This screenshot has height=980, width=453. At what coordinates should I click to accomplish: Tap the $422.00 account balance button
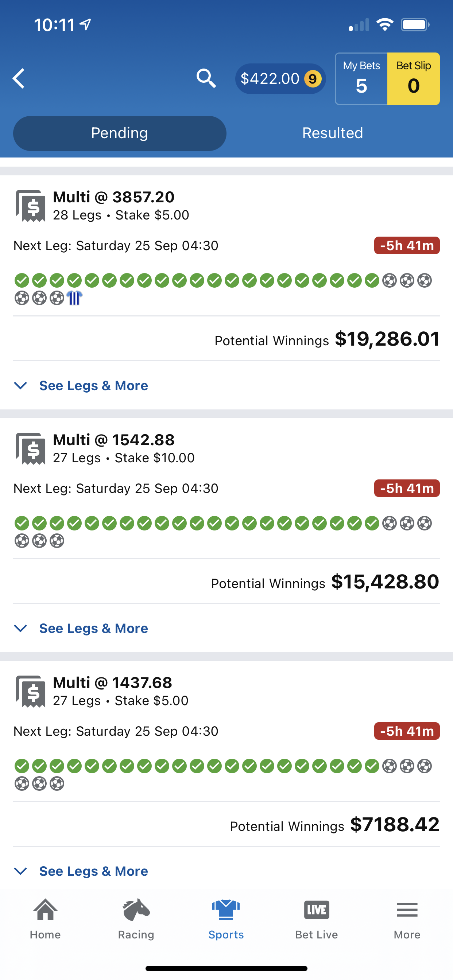[x=280, y=79]
